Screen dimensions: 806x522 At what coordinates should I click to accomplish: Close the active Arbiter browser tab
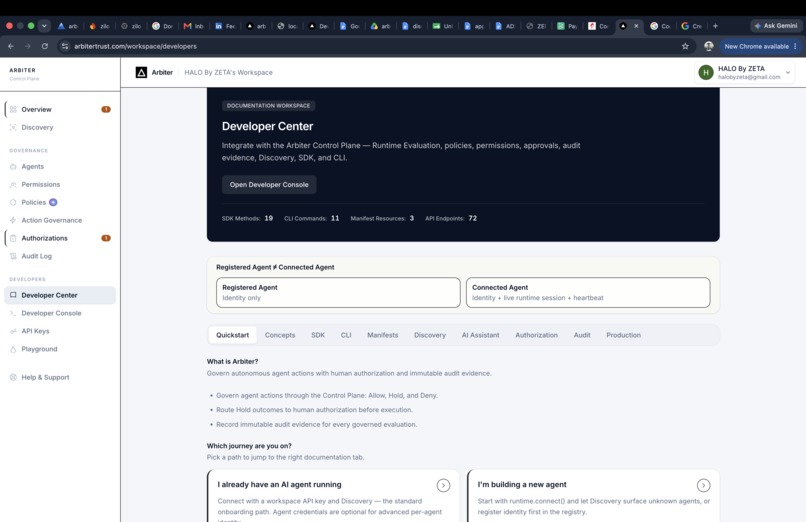pyautogui.click(x=636, y=26)
